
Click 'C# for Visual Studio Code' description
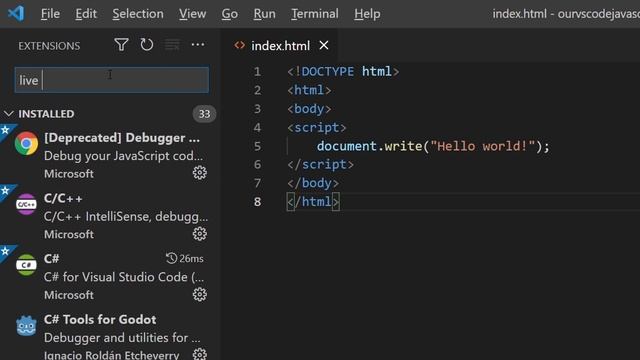coord(124,277)
